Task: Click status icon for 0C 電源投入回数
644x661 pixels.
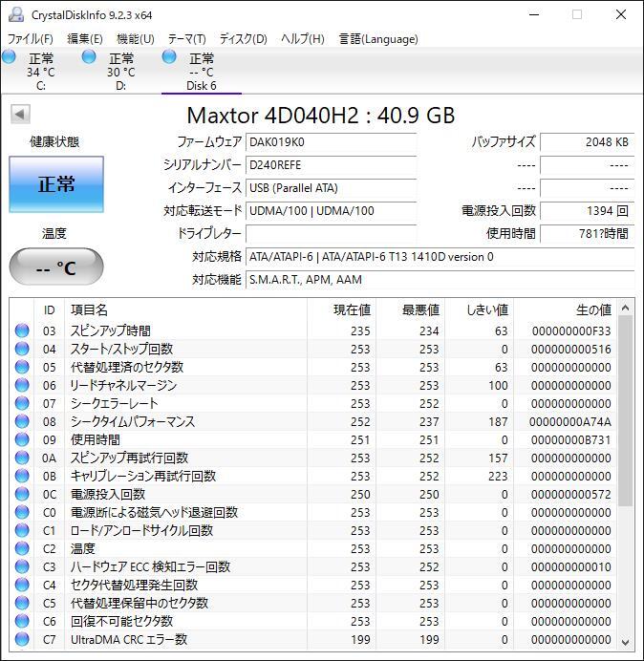Action: pos(22,494)
